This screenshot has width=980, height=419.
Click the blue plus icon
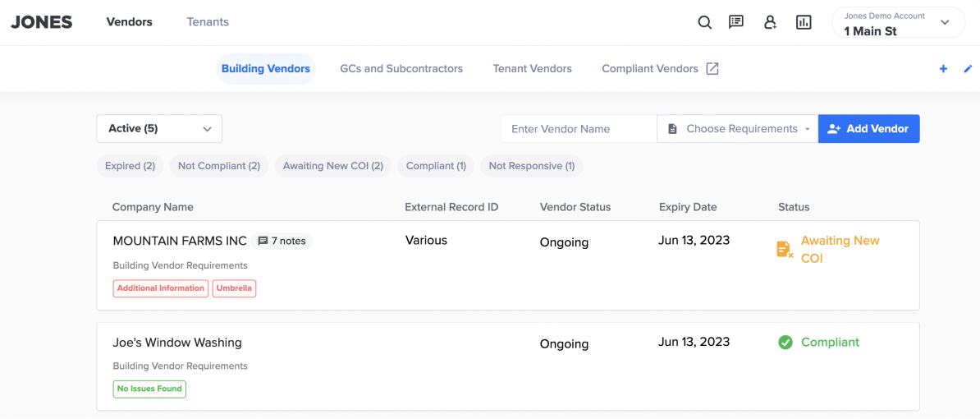tap(943, 69)
